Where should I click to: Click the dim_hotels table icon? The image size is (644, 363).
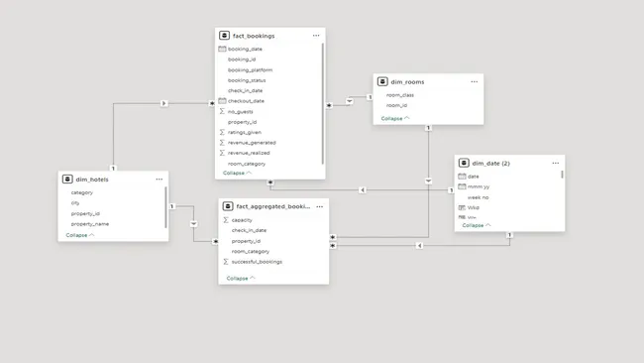click(67, 180)
